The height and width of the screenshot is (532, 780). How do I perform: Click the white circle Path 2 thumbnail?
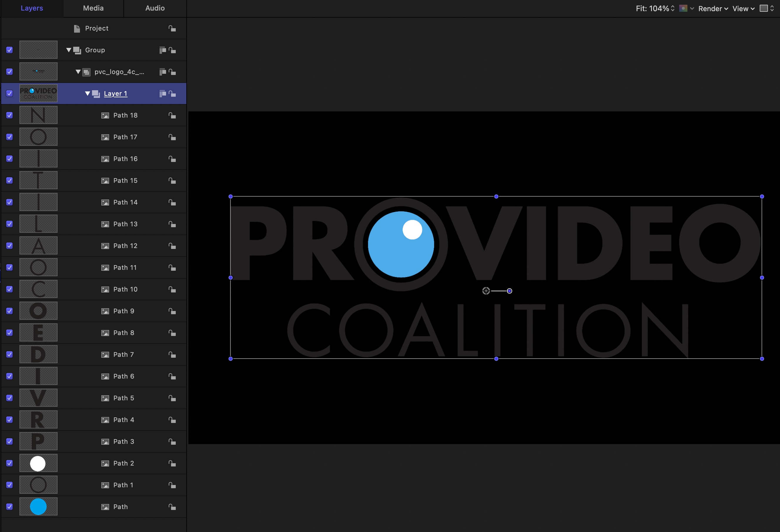click(x=39, y=463)
